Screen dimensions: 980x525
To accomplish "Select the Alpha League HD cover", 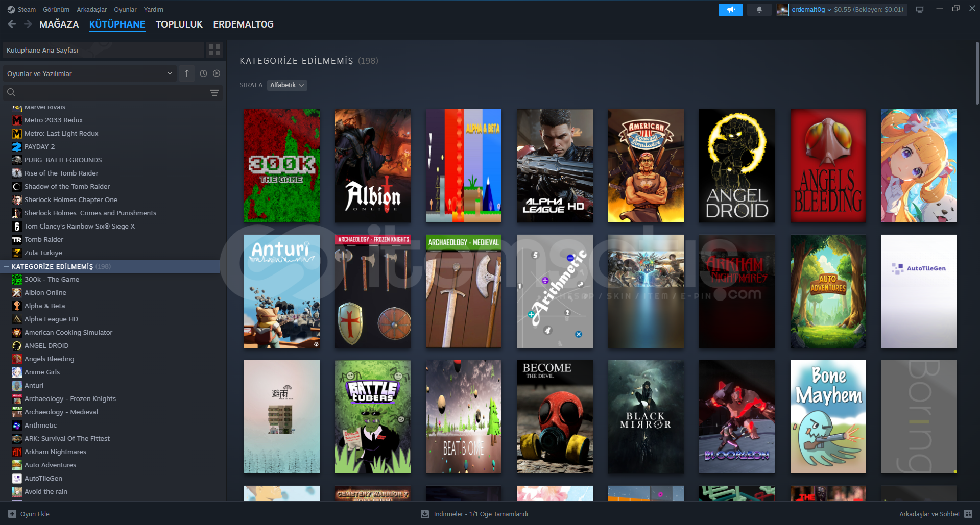I will 555,166.
